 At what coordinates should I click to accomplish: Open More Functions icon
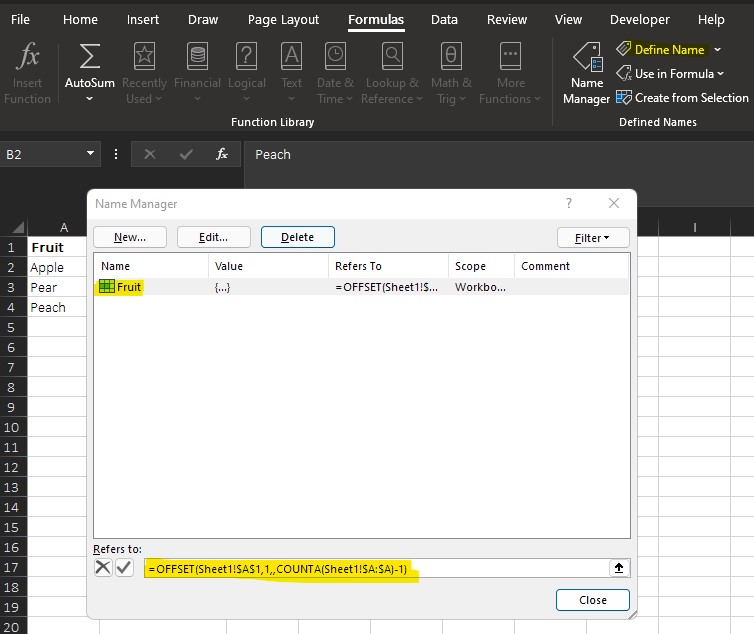(x=510, y=56)
